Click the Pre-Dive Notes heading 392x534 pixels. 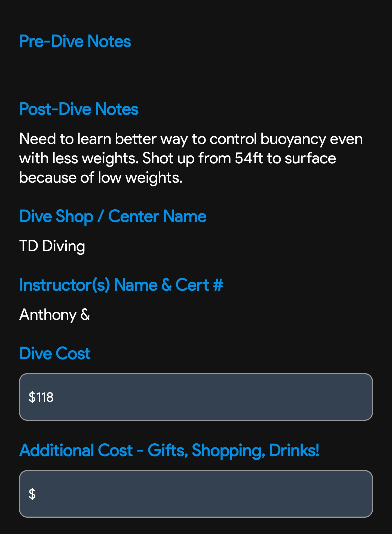[x=75, y=41]
